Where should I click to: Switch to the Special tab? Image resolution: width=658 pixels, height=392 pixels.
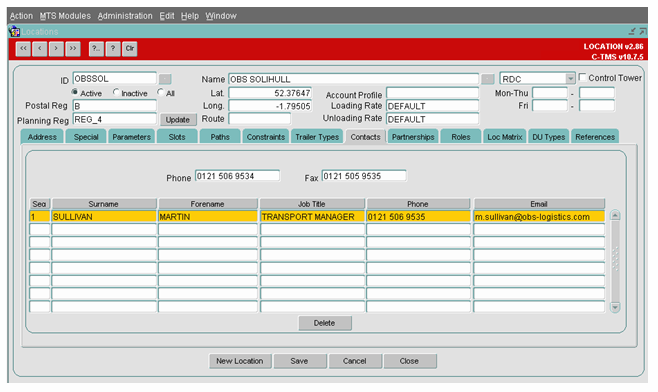(86, 137)
